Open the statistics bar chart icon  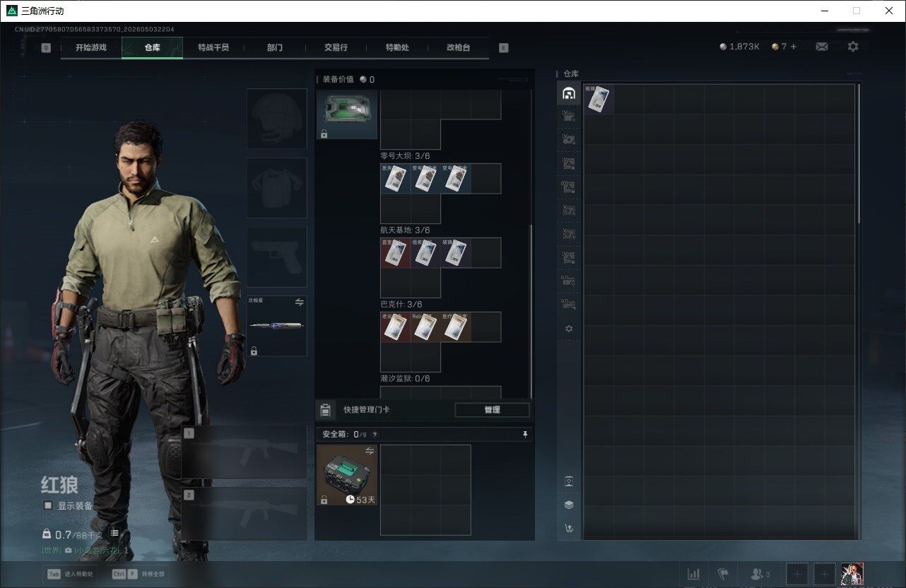(694, 574)
